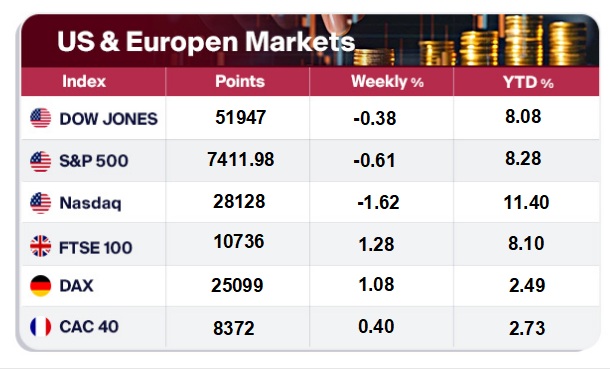Select the FTSE 100 index label
This screenshot has width=610, height=370.
(x=96, y=247)
